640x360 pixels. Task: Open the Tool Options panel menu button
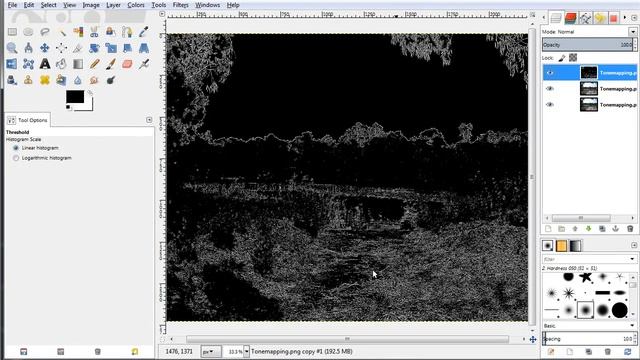149,120
